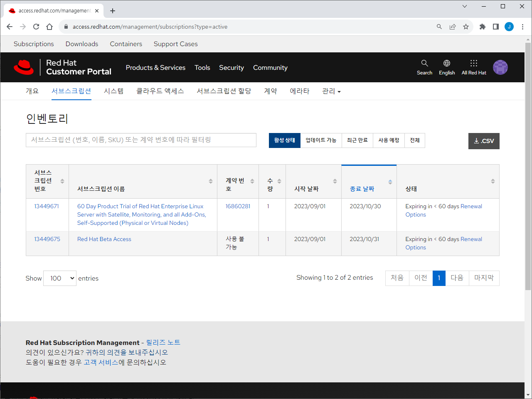Open Products & Services menu
Screen dimensions: 532x399
[155, 67]
